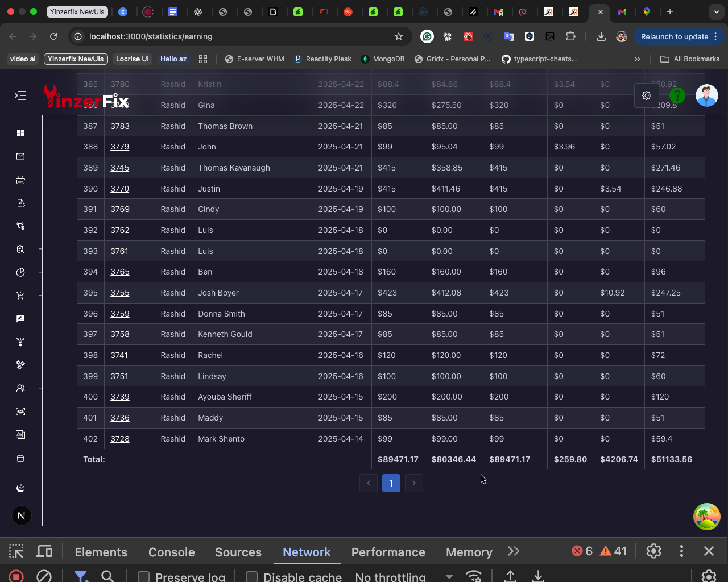
Task: Select the users icon in the sidebar
Action: (20, 388)
